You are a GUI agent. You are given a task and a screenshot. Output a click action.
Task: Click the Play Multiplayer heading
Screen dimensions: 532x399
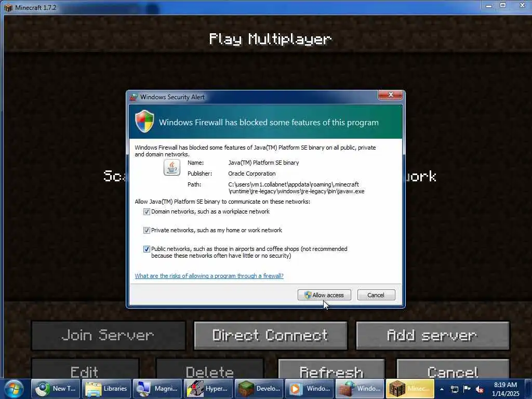click(270, 39)
